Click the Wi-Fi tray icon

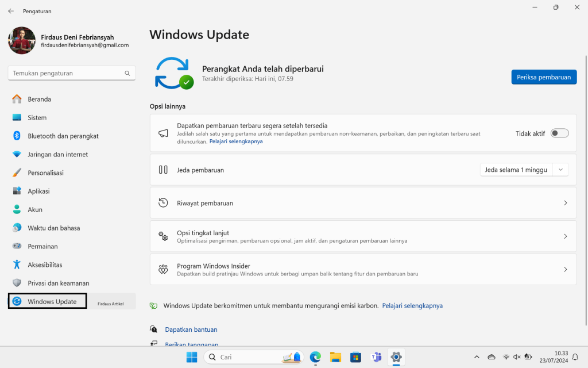[506, 357]
